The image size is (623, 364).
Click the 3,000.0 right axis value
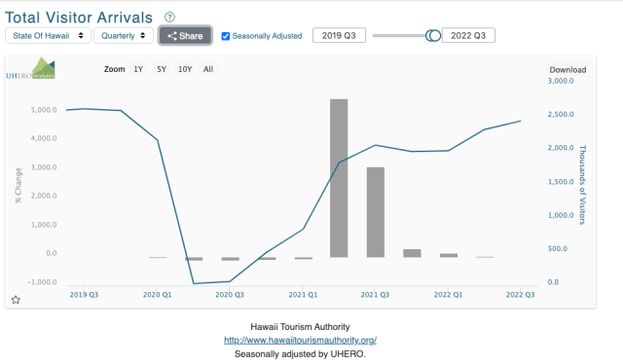(x=561, y=81)
